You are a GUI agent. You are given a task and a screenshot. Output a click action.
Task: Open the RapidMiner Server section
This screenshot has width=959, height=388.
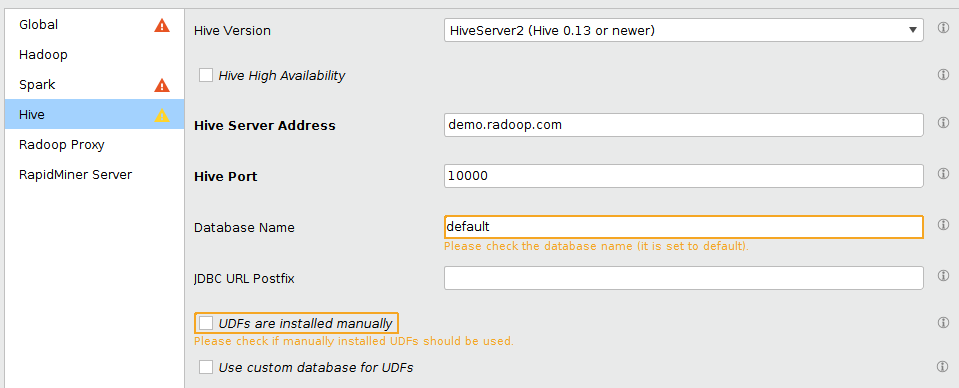[x=94, y=174]
